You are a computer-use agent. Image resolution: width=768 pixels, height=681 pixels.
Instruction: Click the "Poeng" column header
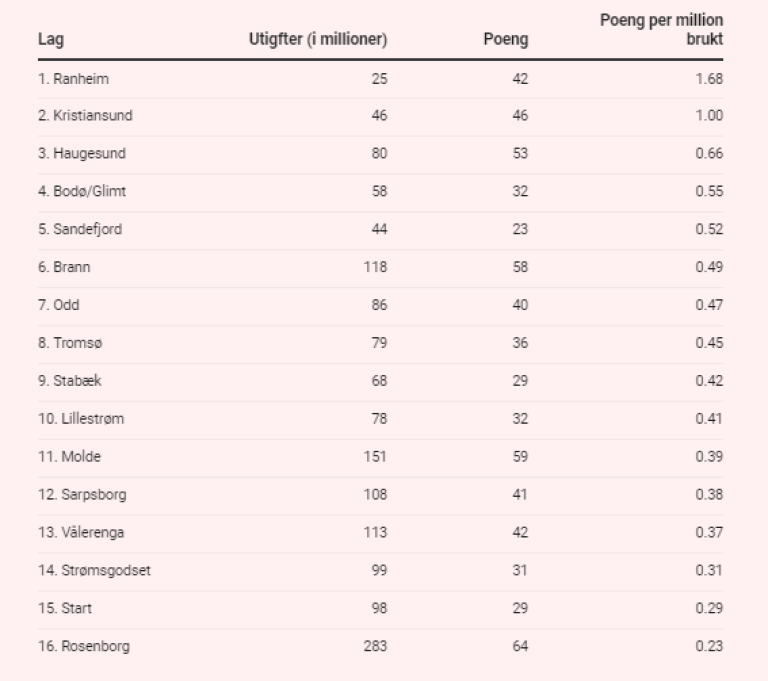pyautogui.click(x=505, y=40)
